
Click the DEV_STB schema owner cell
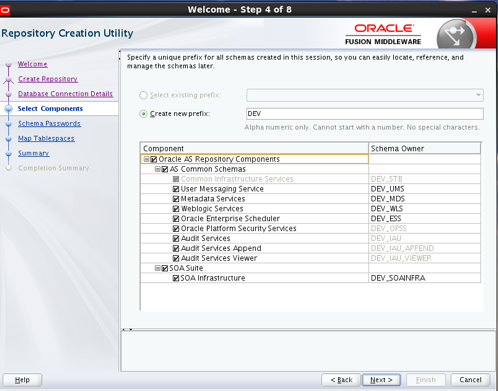point(424,179)
